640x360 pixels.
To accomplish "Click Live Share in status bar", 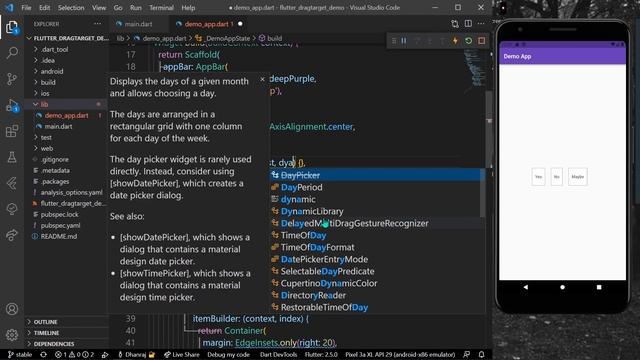I will point(182,354).
